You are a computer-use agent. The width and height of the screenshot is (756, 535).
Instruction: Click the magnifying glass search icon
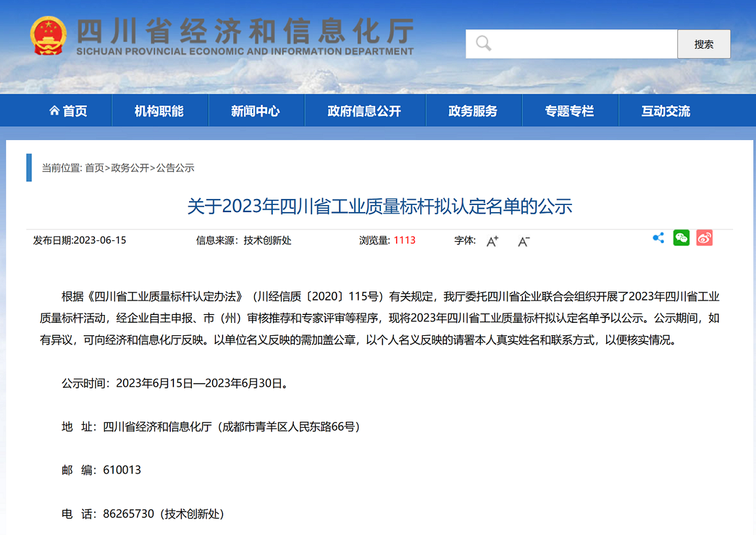point(484,44)
